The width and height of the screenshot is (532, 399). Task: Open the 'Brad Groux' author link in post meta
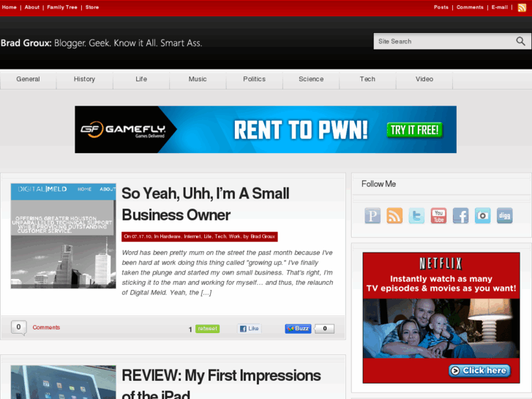[263, 236]
